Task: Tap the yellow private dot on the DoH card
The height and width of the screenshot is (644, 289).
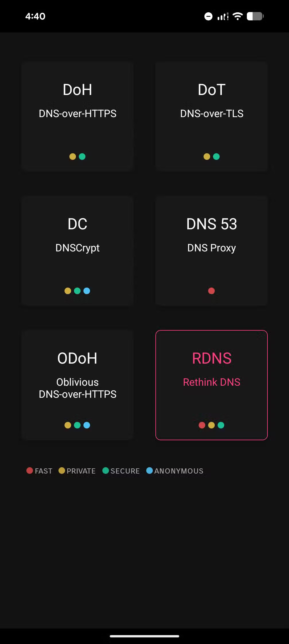Action: [x=73, y=156]
